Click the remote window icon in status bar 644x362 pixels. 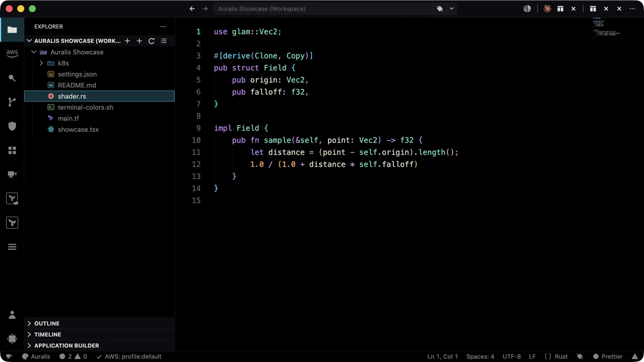pyautogui.click(x=9, y=356)
